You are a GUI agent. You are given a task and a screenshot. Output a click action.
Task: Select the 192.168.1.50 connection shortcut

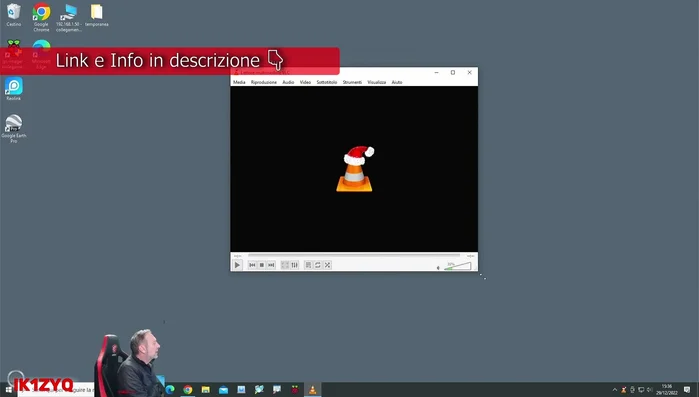click(x=69, y=17)
